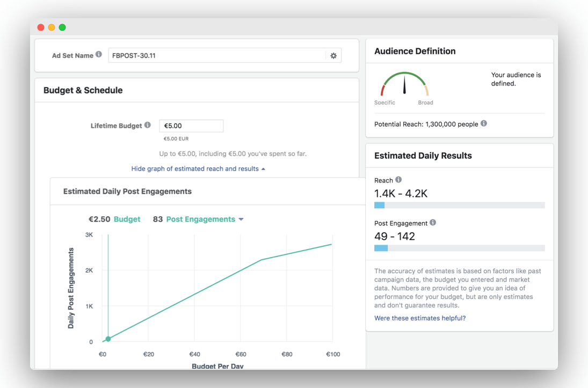Click the €2.50 Budget label

(x=114, y=219)
